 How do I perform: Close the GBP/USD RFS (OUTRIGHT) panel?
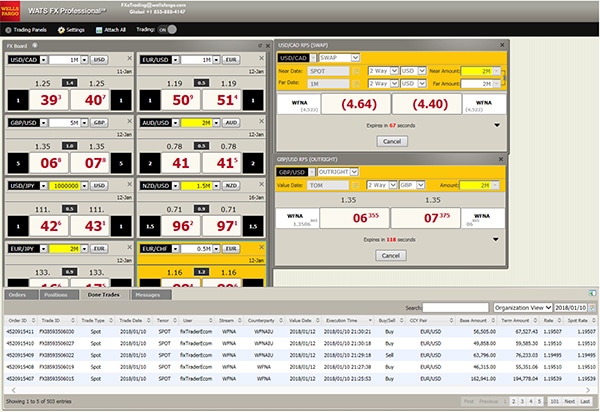point(501,159)
